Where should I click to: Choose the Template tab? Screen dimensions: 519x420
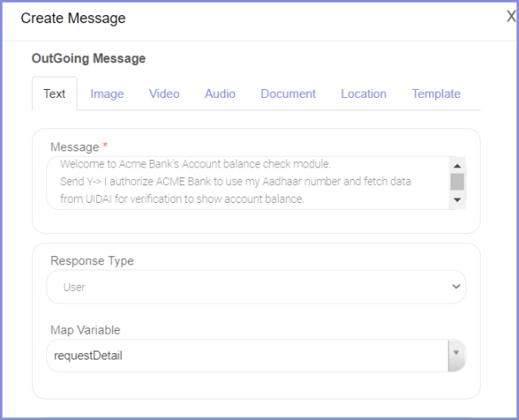pyautogui.click(x=436, y=93)
